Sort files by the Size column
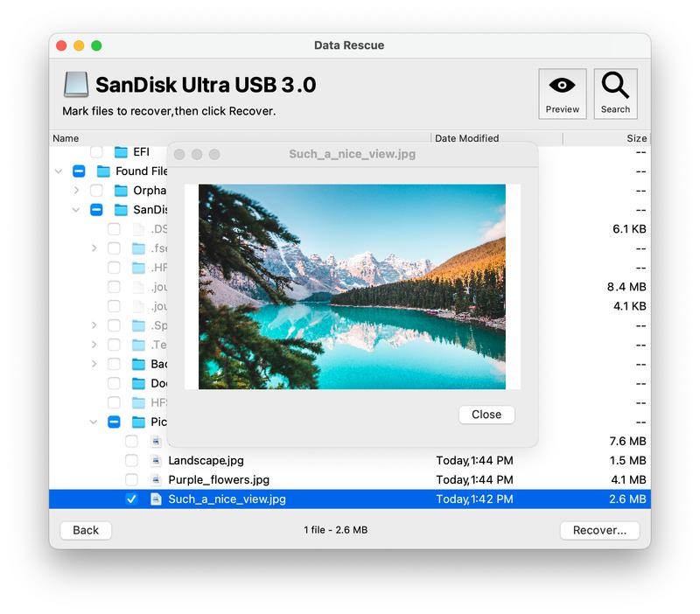 coord(637,138)
